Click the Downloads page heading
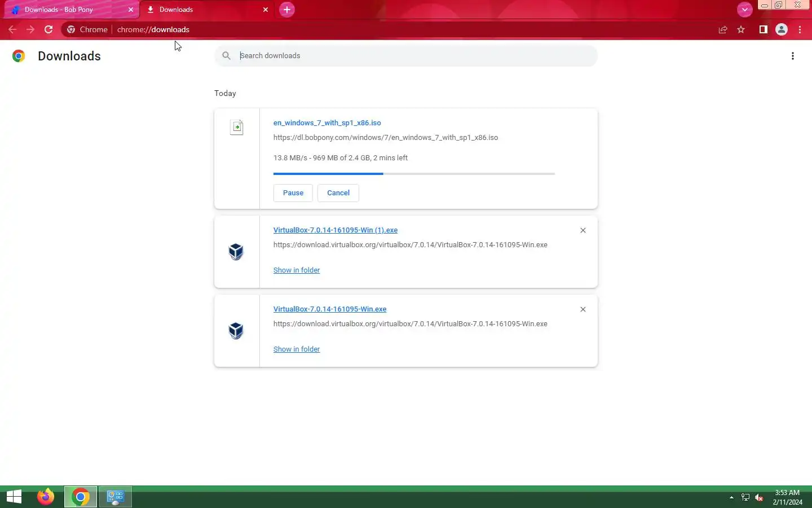This screenshot has width=812, height=508. 69,56
